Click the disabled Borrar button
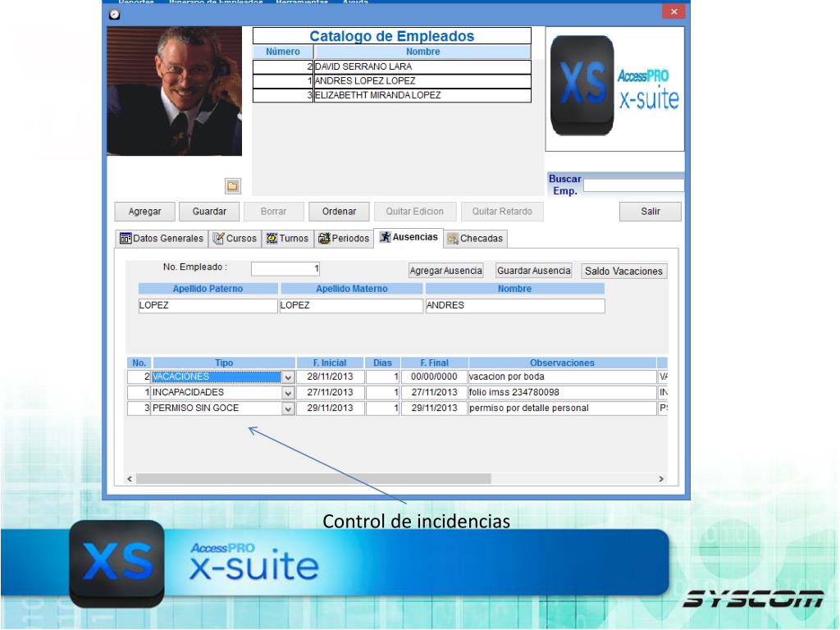 (274, 212)
